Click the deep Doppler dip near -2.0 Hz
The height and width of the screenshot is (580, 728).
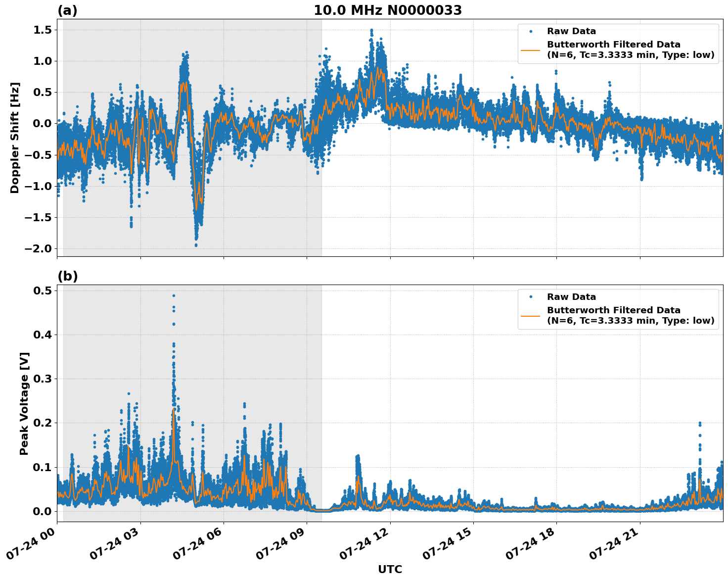[196, 244]
